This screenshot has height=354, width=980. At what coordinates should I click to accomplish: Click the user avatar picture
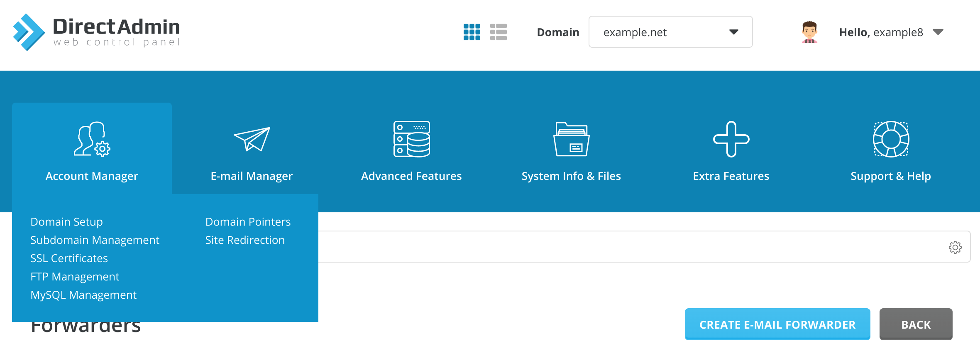pyautogui.click(x=809, y=32)
